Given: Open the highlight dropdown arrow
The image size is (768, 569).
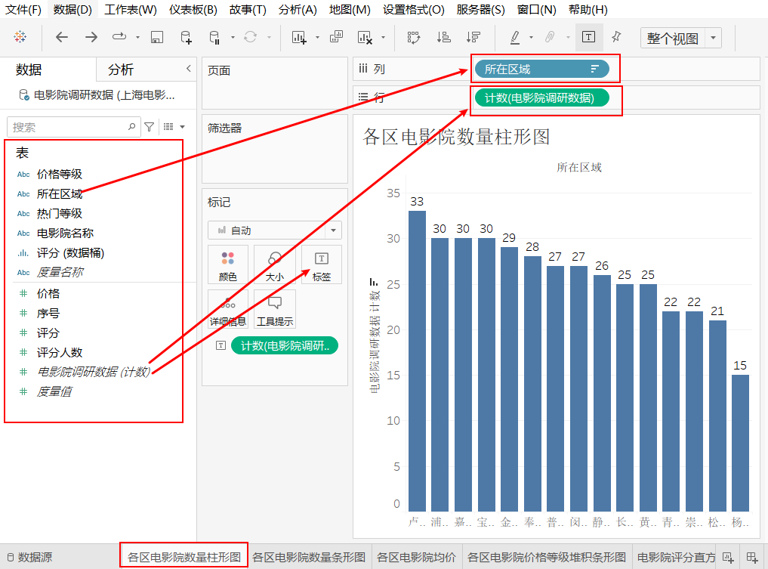Looking at the screenshot, I should tap(531, 37).
